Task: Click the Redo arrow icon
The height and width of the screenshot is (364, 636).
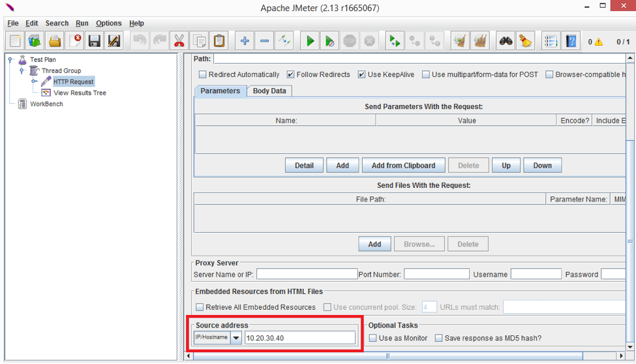Action: click(159, 41)
